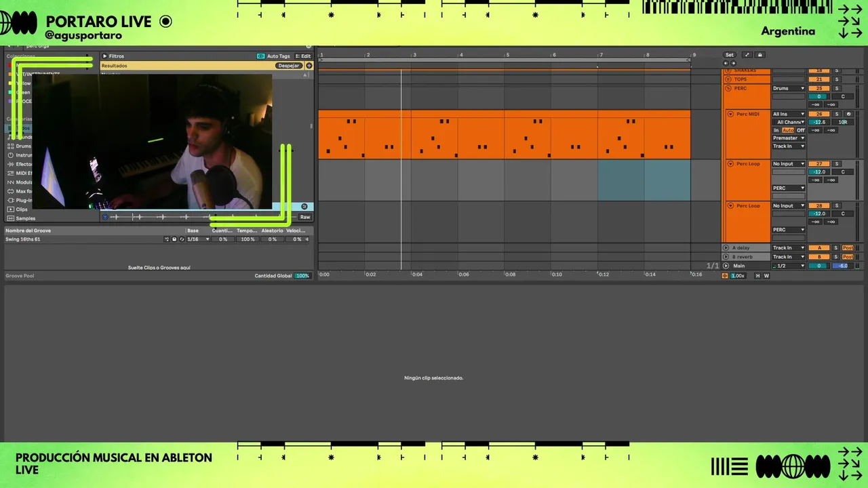
Task: Collapse the Perc MIDI track
Action: (730, 114)
